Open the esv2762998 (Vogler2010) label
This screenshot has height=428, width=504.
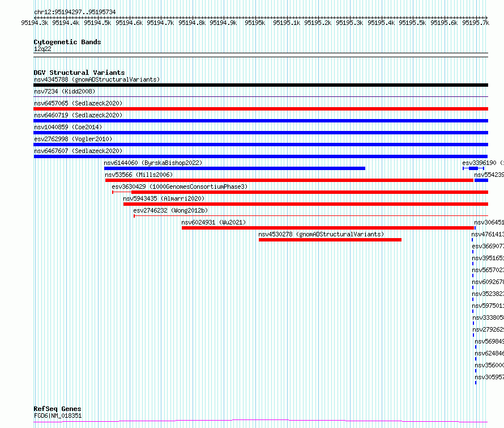click(73, 139)
